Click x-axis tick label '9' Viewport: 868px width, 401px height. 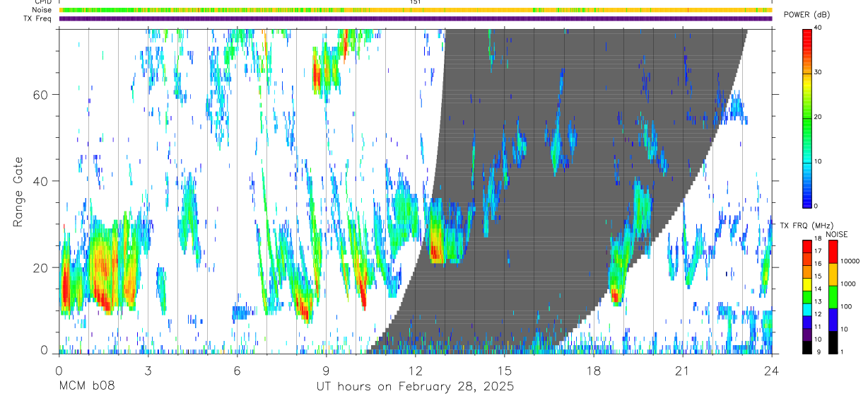[x=326, y=371]
